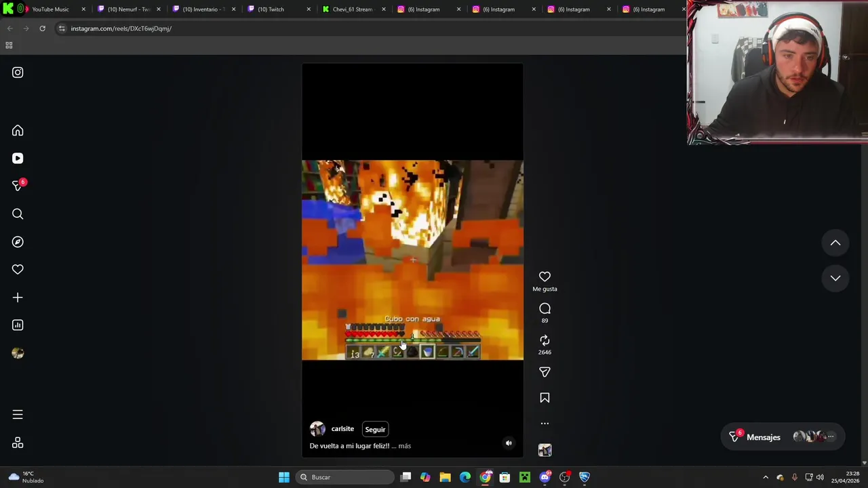Click the taskbar Buscar search box
The width and height of the screenshot is (868, 488).
click(343, 477)
